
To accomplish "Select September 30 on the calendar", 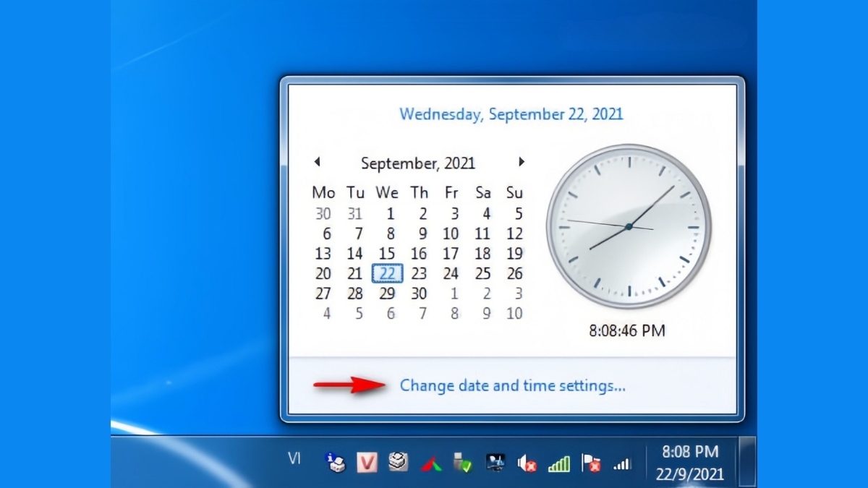I will (x=419, y=294).
